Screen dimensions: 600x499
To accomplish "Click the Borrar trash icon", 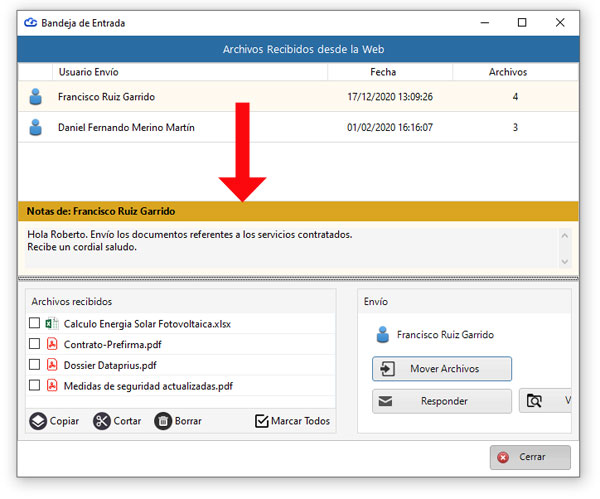I will tap(163, 421).
